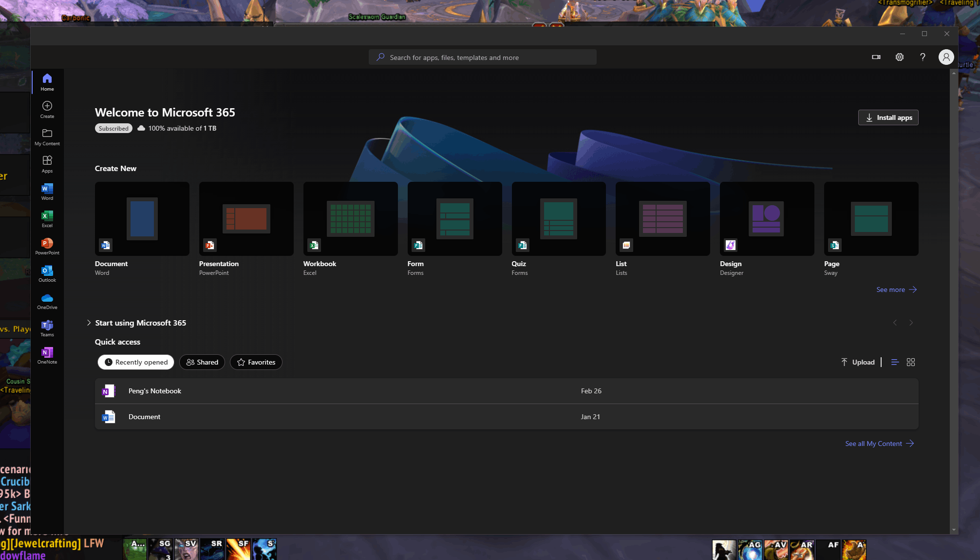
Task: Click the video camera icon in header
Action: click(x=876, y=57)
